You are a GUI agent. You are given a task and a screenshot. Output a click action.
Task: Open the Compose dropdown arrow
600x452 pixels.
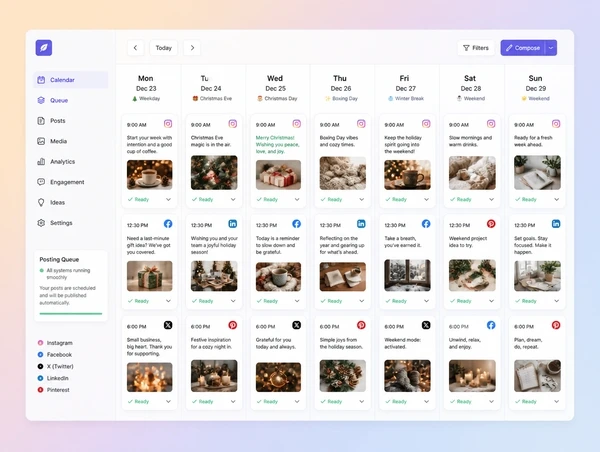click(x=551, y=48)
